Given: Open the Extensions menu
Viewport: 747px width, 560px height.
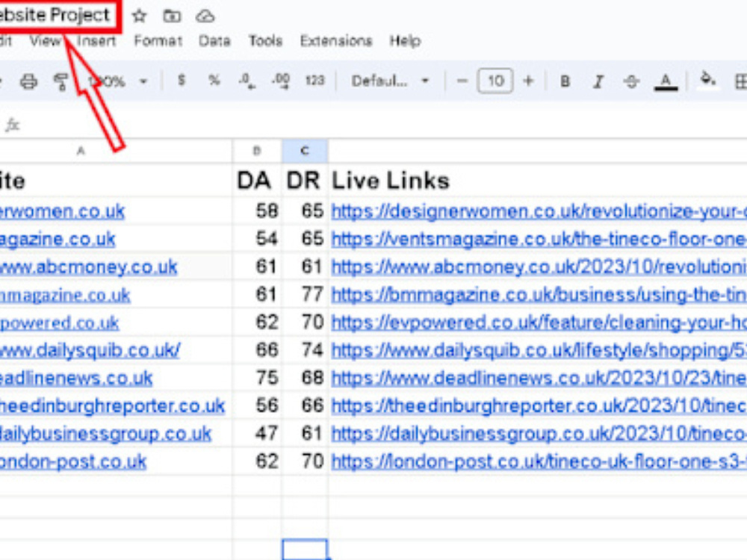Looking at the screenshot, I should coord(336,41).
